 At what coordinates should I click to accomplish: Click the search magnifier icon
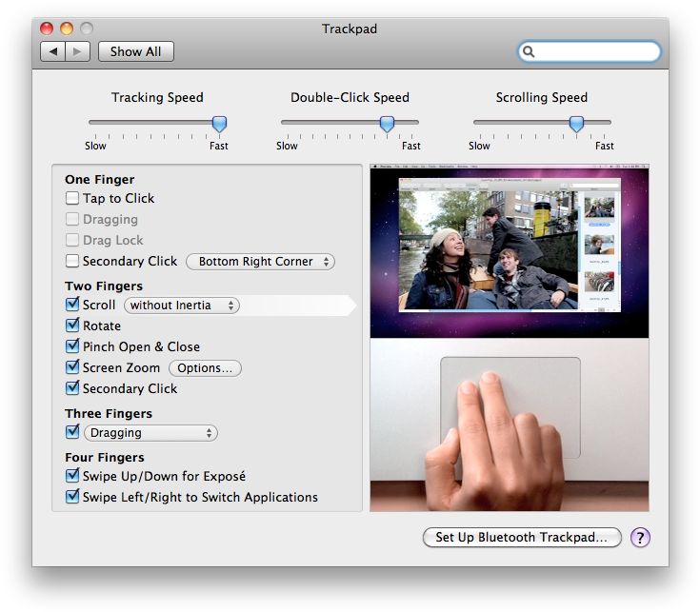pos(529,51)
